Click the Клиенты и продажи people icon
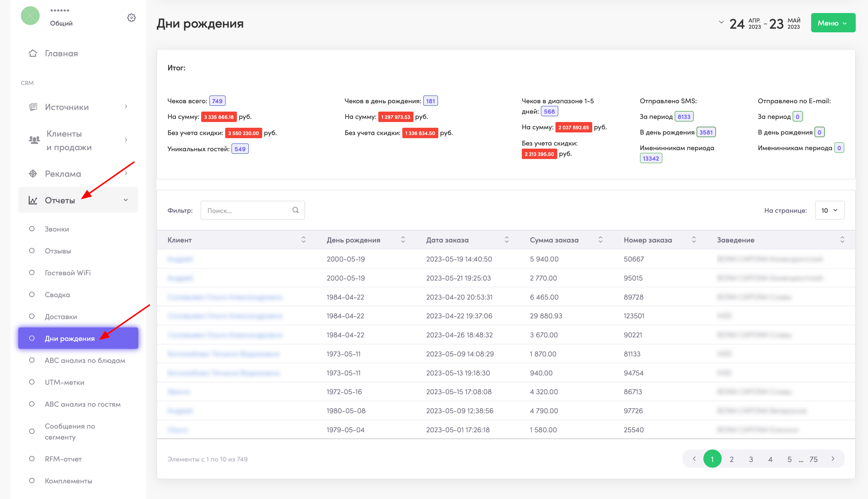Viewport: 868px width, 499px height. [34, 140]
